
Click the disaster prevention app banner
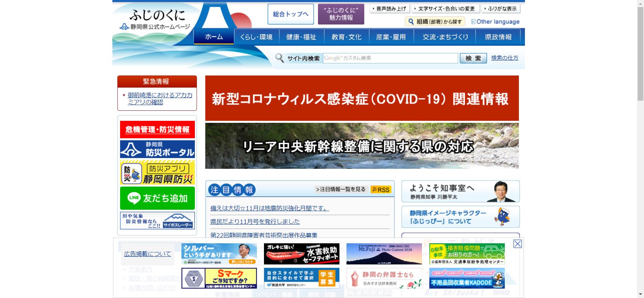tap(157, 173)
